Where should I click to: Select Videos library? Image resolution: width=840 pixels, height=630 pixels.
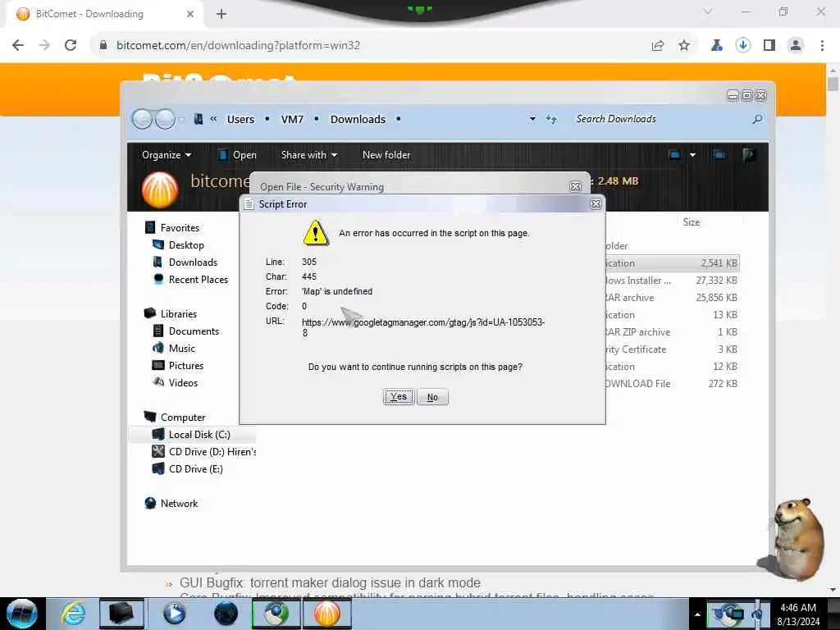click(183, 382)
